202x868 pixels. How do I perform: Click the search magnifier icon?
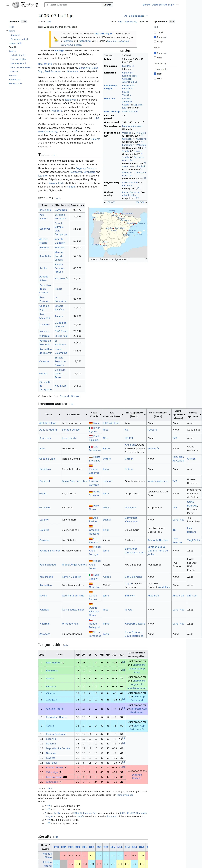click(x=47, y=5)
